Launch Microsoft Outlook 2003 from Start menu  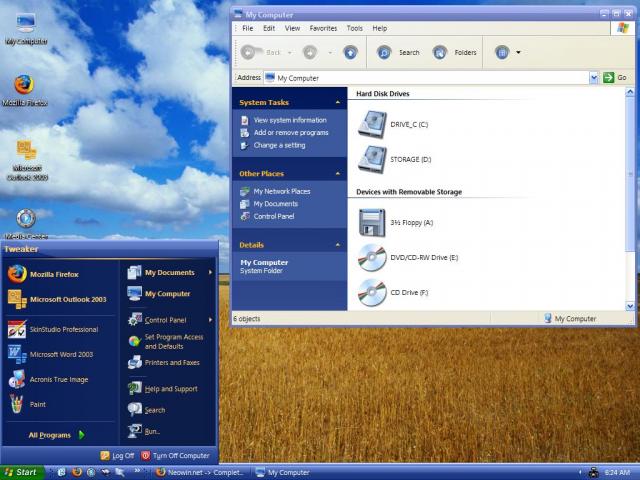57,299
